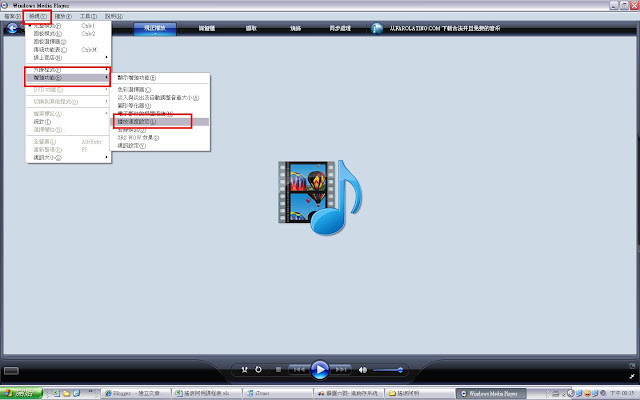The image size is (640, 400).
Task: Toggle repeat in the playback controls
Action: tap(258, 370)
